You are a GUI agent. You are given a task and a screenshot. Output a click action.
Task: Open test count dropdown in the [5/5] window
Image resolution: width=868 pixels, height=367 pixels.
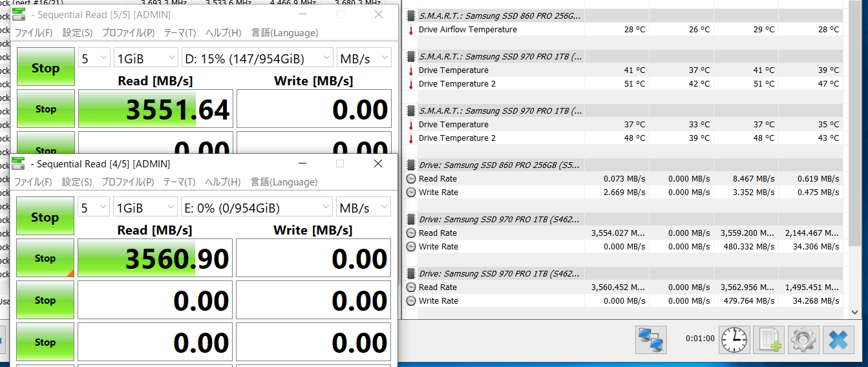[x=94, y=58]
